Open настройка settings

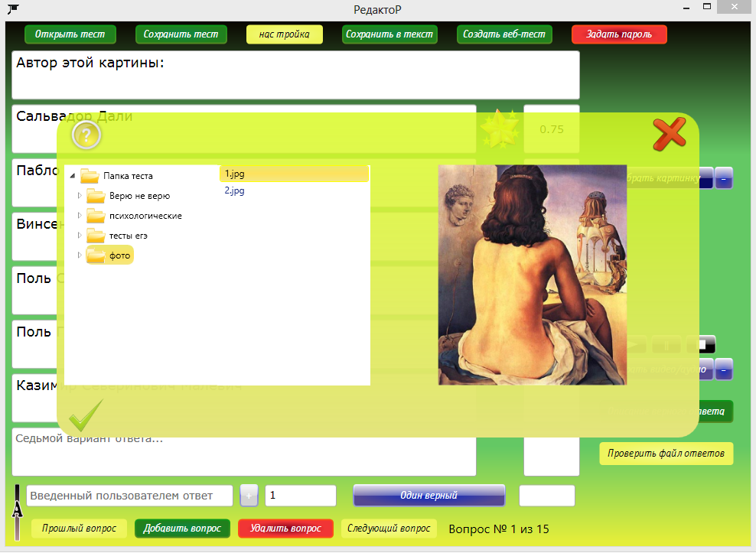click(x=285, y=34)
